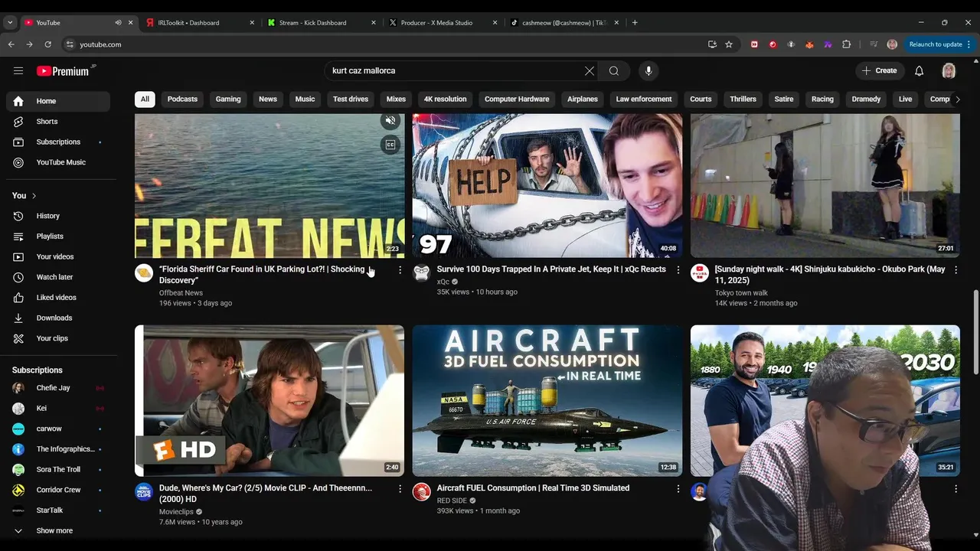Click the install app icon in address bar
The width and height of the screenshot is (980, 551).
[712, 44]
